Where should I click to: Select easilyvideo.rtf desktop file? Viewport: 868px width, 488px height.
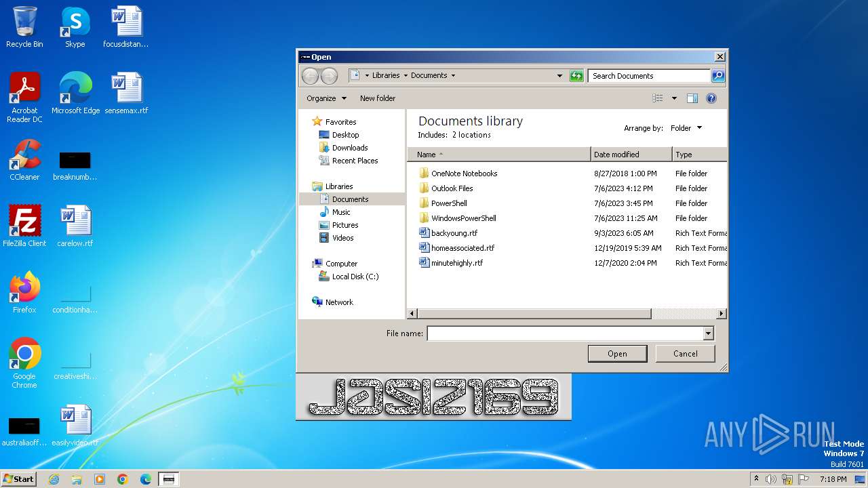75,426
